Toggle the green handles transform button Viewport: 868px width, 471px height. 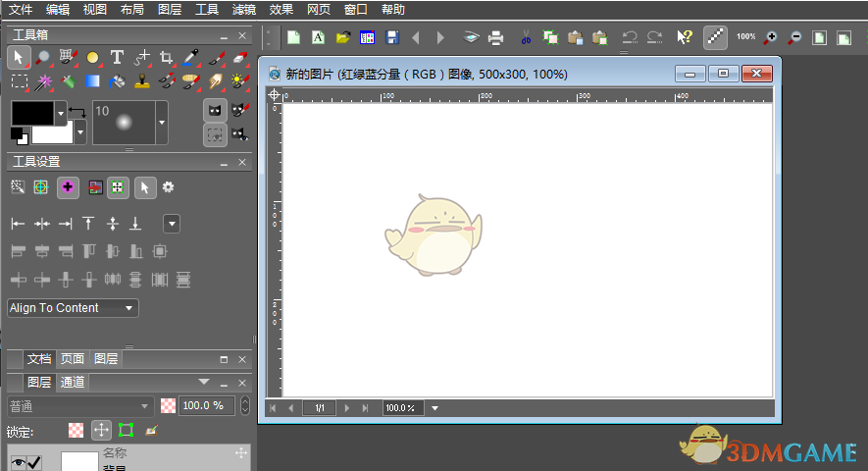[118, 187]
